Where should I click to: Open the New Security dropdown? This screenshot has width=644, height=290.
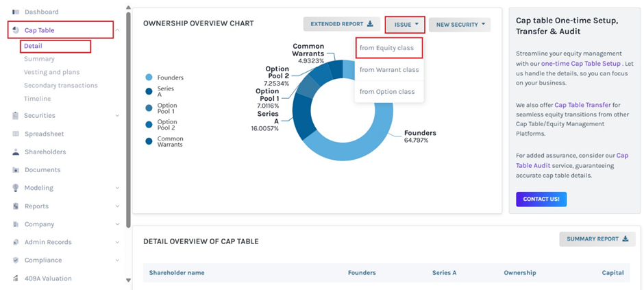click(460, 25)
